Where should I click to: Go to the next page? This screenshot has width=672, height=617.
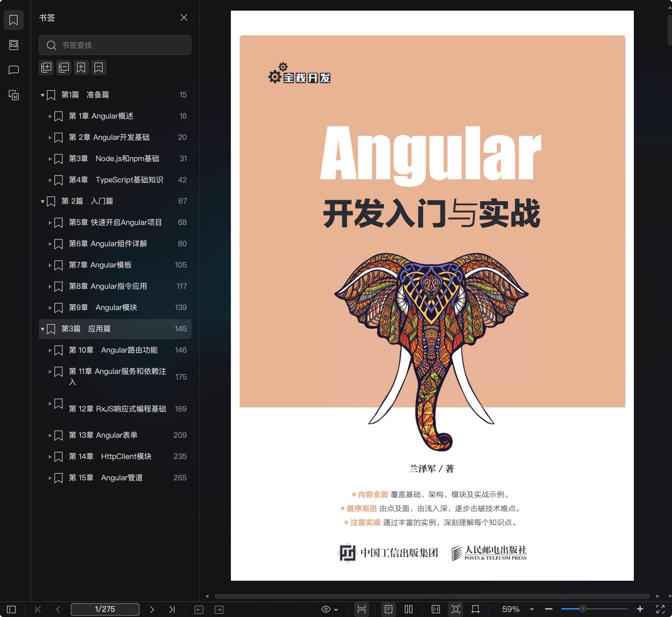152,609
